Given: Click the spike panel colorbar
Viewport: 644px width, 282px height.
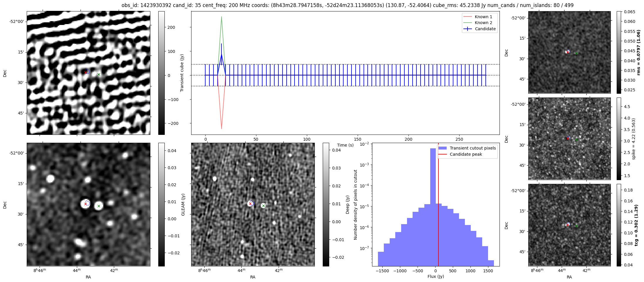Looking at the screenshot, I should coord(619,139).
